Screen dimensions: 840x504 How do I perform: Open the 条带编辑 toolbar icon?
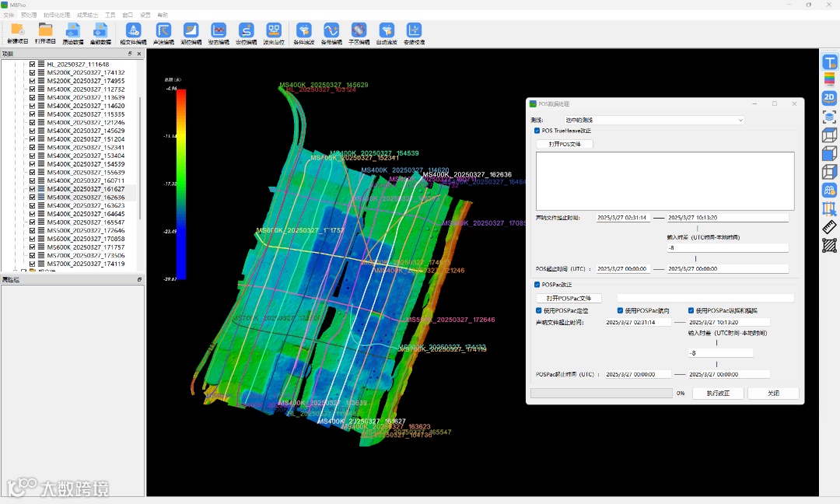click(331, 33)
